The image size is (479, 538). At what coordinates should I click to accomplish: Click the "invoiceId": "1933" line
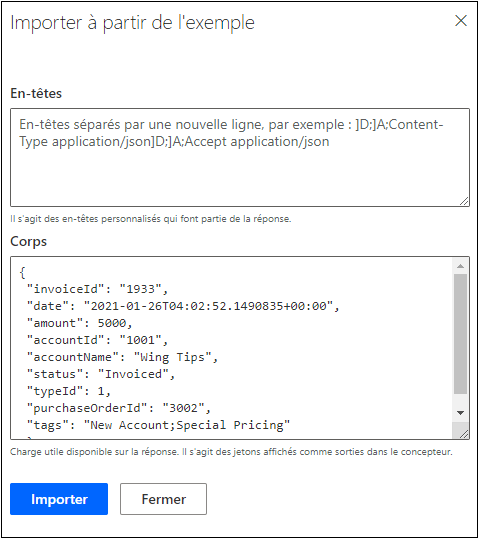[97, 289]
